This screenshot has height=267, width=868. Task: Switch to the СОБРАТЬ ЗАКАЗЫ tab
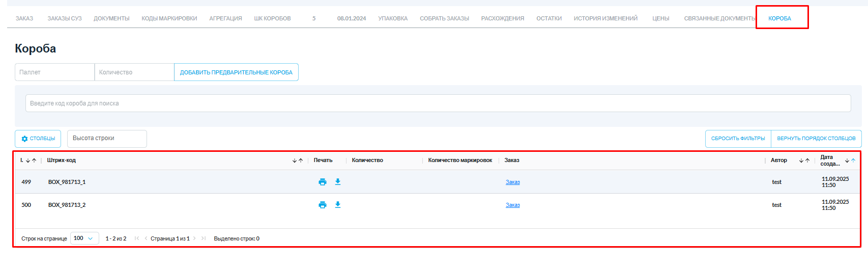pos(444,18)
